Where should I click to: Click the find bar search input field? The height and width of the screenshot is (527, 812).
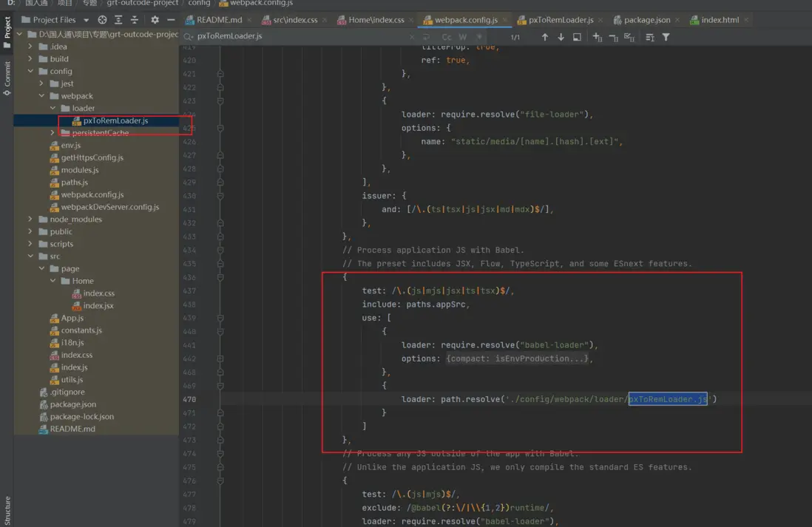[296, 36]
